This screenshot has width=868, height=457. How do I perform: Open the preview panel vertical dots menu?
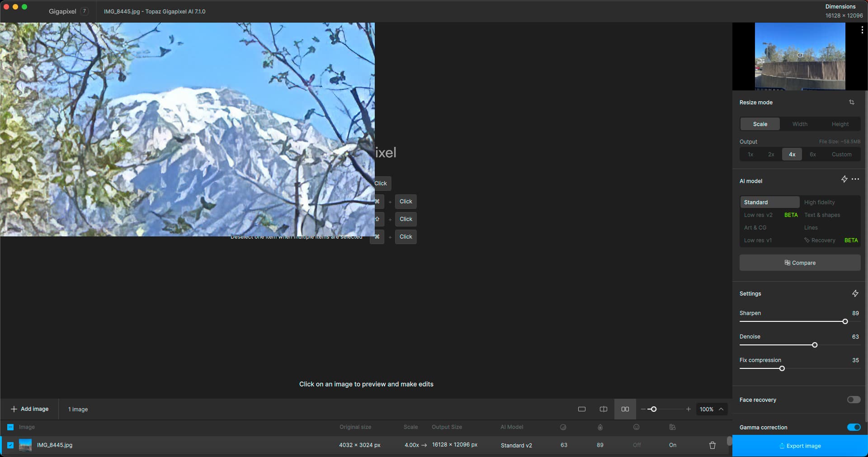click(862, 30)
